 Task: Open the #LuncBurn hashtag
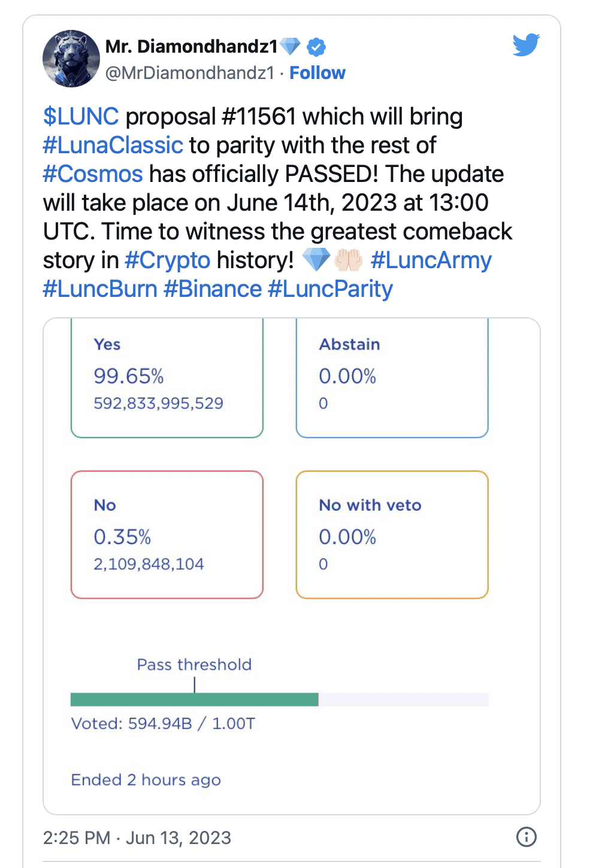click(100, 289)
